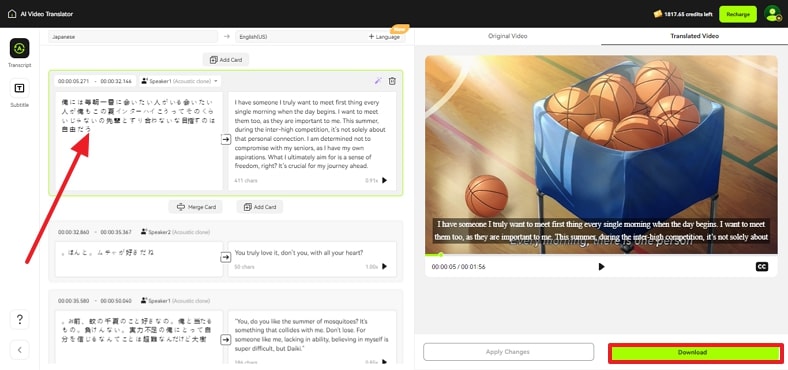Click the 0.91x speed value on first card

coord(371,180)
